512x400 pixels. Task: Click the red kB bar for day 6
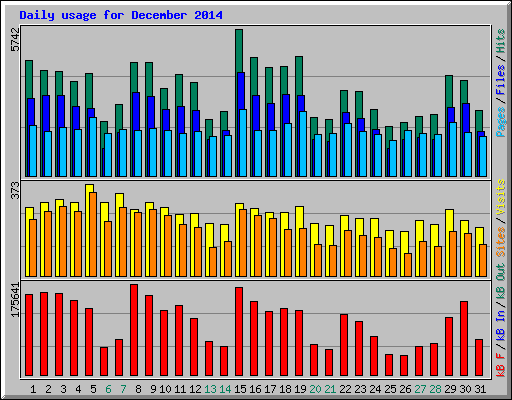pyautogui.click(x=104, y=362)
